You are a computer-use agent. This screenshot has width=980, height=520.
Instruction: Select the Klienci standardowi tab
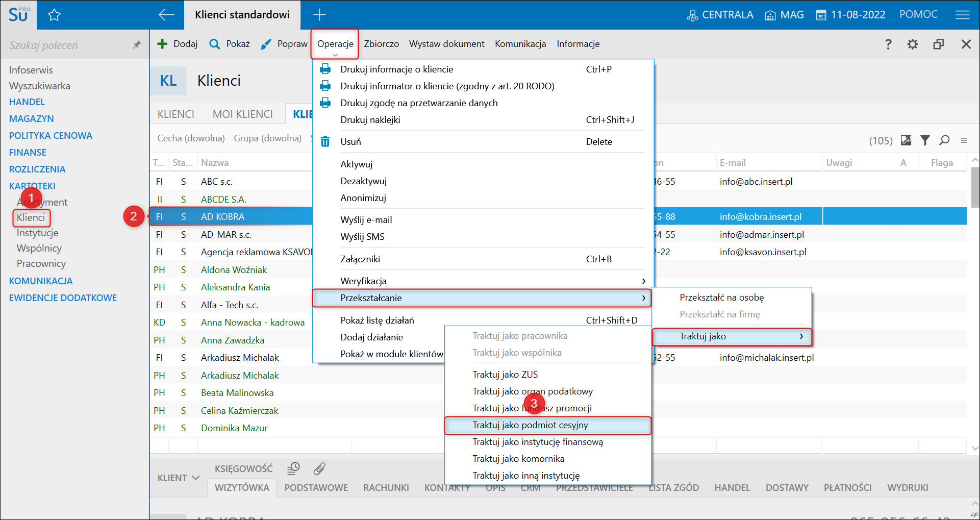(x=242, y=15)
